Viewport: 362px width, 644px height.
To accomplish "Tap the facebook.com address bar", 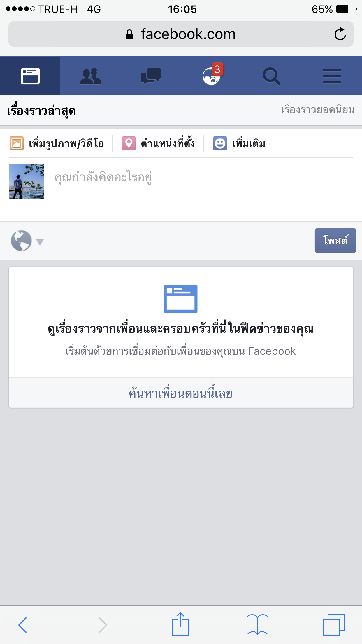I will point(181,34).
